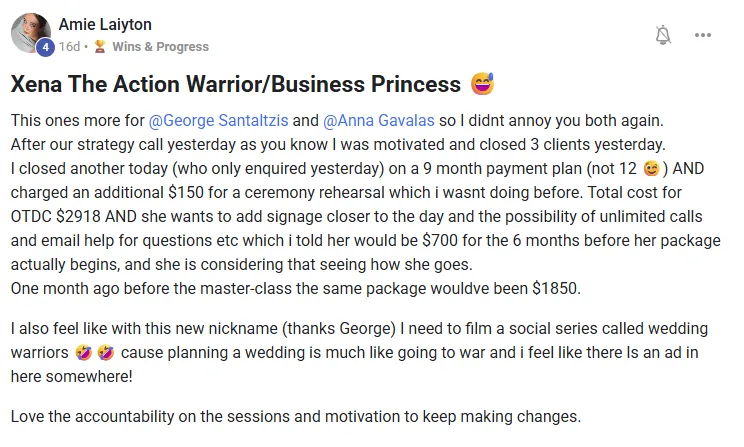Toggle post notifications with the bell icon
The image size is (744, 447).
coord(662,35)
